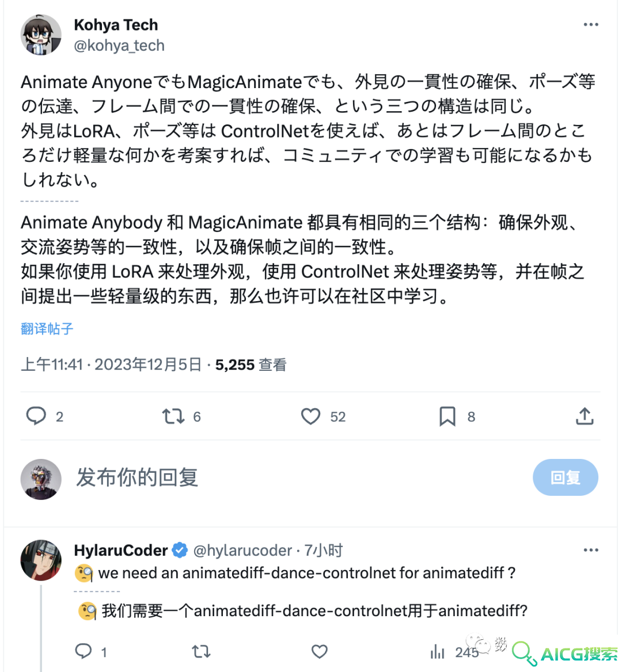Viewport: 622px width, 672px height.
Task: Retweet the Kohya Tech post
Action: tap(173, 416)
